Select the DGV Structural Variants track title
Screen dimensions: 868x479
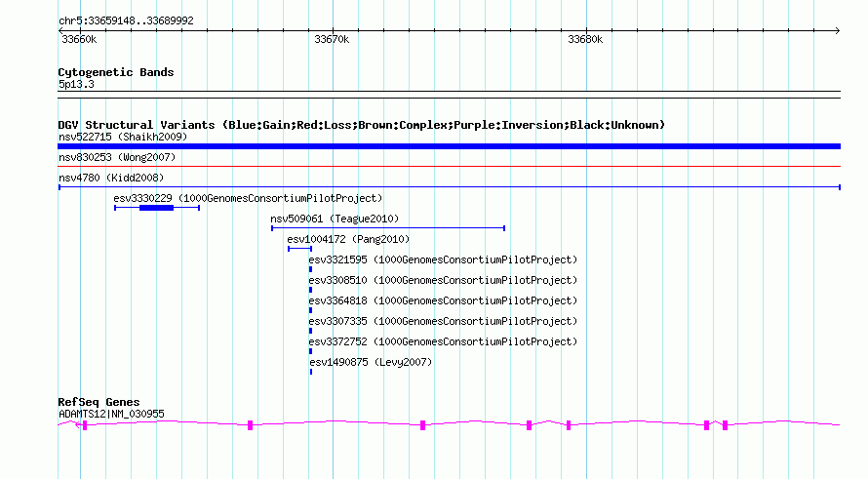pos(362,125)
